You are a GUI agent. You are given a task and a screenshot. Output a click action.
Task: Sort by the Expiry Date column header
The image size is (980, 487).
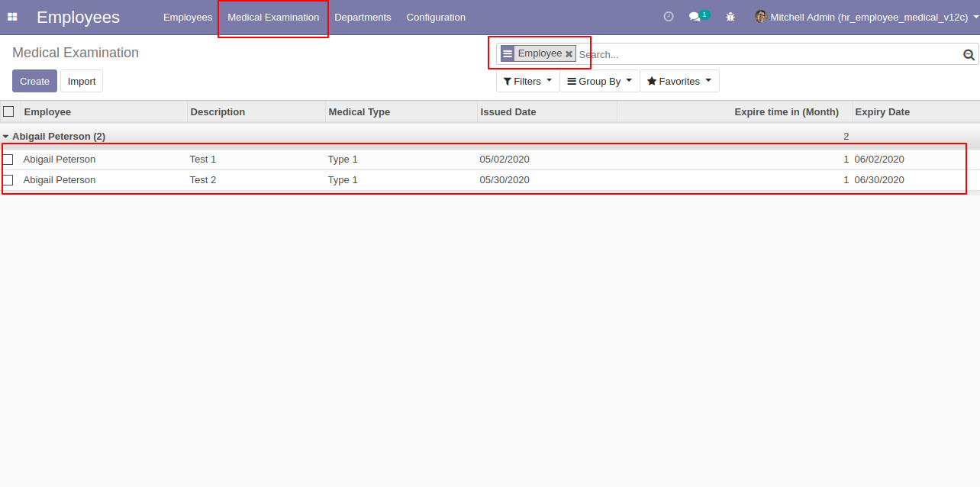point(916,111)
